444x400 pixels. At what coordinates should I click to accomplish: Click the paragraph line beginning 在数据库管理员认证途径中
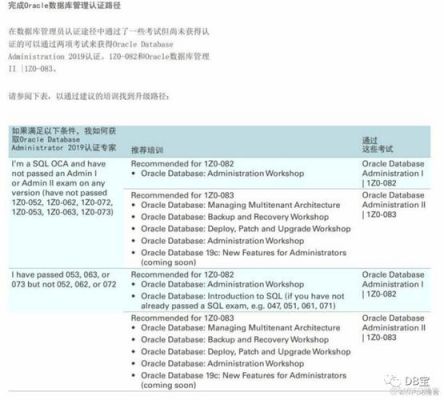109,32
